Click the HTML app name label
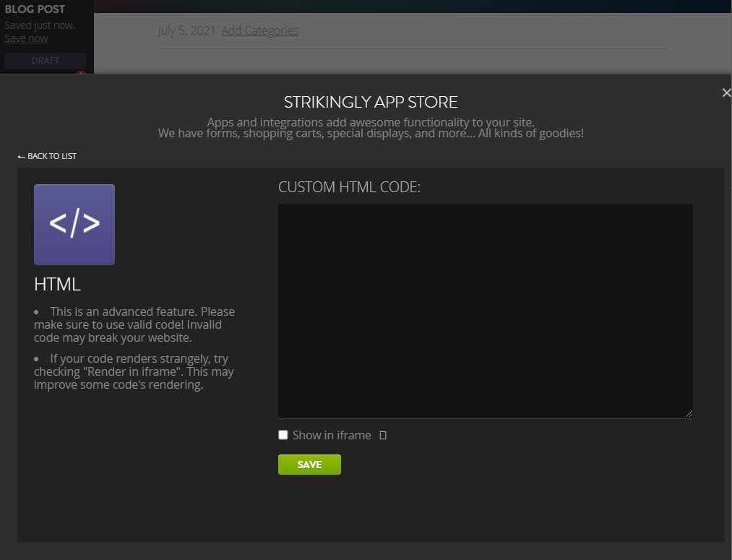This screenshot has width=732, height=560. pos(56,284)
